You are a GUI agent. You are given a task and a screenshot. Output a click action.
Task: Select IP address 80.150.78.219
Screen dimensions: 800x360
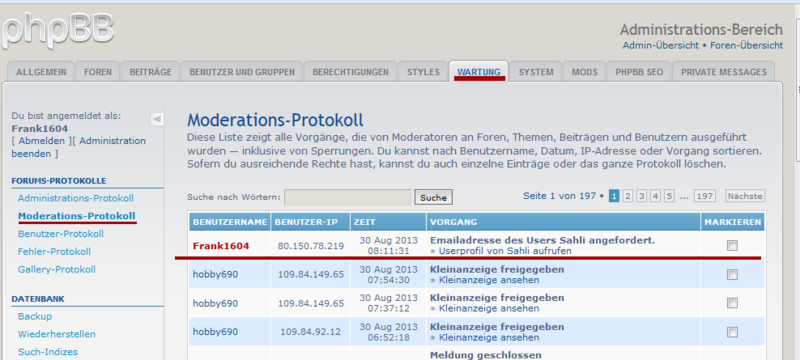pos(311,246)
